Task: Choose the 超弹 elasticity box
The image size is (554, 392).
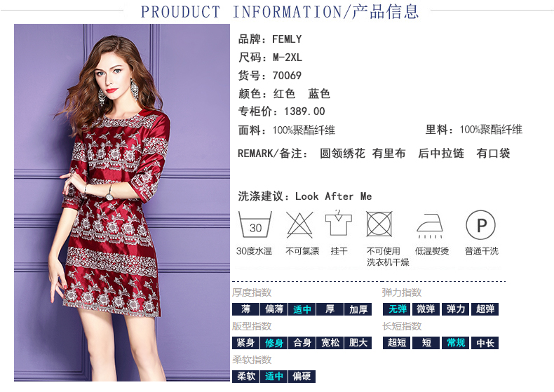Action: [x=485, y=309]
